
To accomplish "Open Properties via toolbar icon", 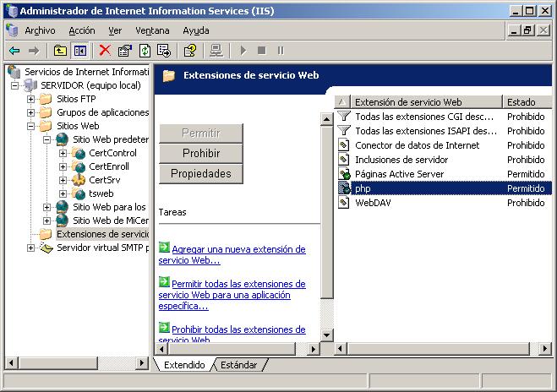I will (x=125, y=51).
